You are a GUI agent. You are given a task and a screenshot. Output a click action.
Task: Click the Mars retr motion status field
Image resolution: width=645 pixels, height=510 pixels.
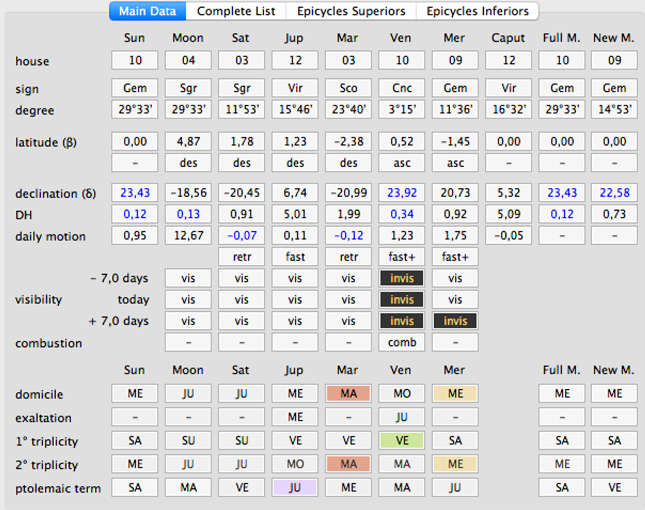coord(348,256)
